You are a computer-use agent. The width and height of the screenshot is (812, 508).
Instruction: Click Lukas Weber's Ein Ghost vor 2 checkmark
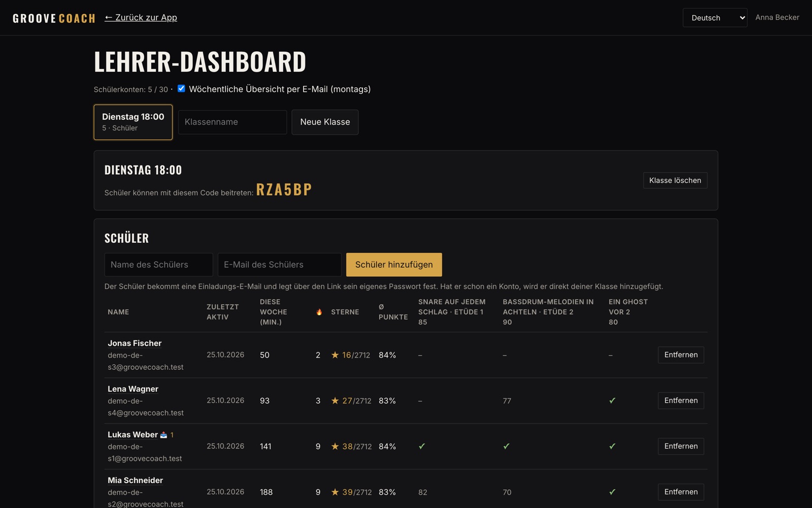click(612, 447)
